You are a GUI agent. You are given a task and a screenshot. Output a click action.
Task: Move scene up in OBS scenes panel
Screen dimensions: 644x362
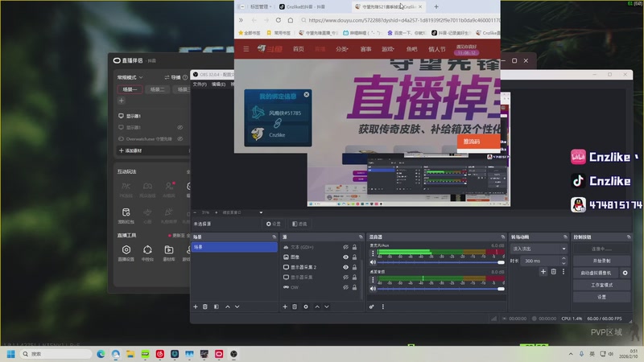tap(228, 306)
